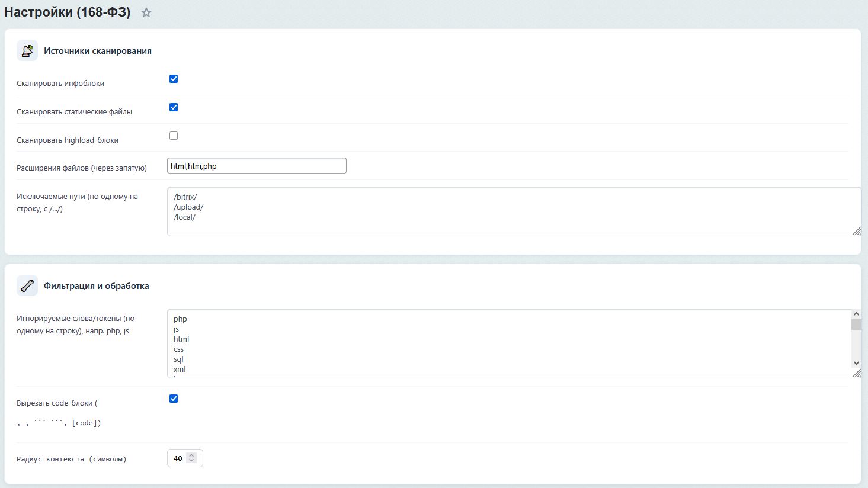The image size is (868, 488).
Task: Click the Фильтрация и обработка section heading
Action: [97, 286]
